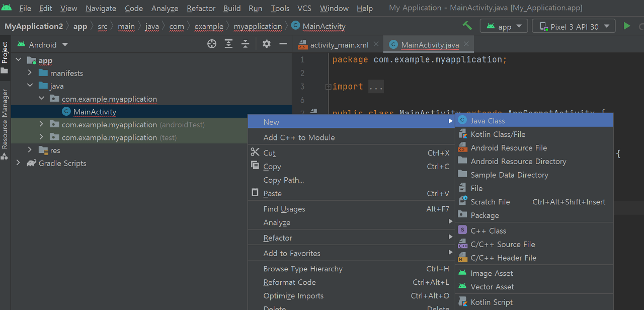Choose Find Usages in context menu
This screenshot has width=644, height=310.
point(351,209)
